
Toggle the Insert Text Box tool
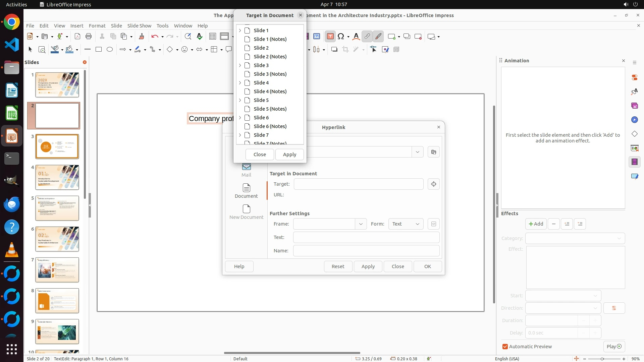330,37
